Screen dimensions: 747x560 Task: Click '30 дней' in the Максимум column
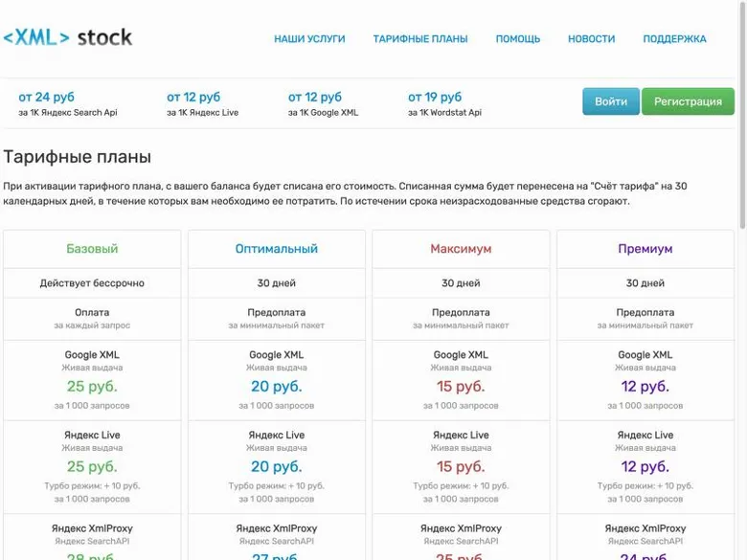(x=461, y=282)
